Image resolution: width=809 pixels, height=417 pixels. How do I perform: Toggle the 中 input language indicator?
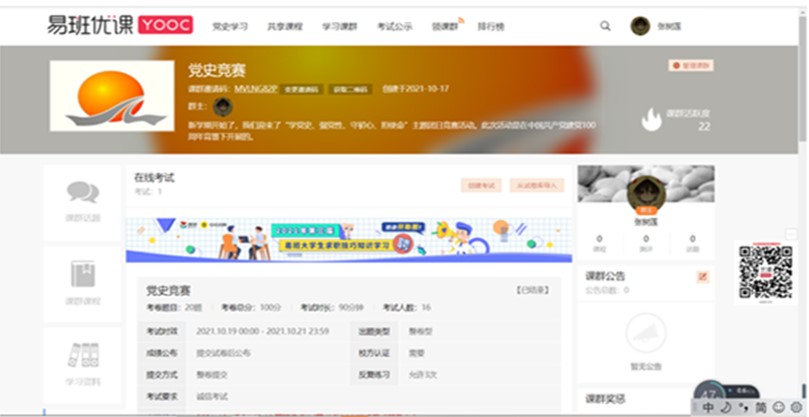(x=708, y=408)
